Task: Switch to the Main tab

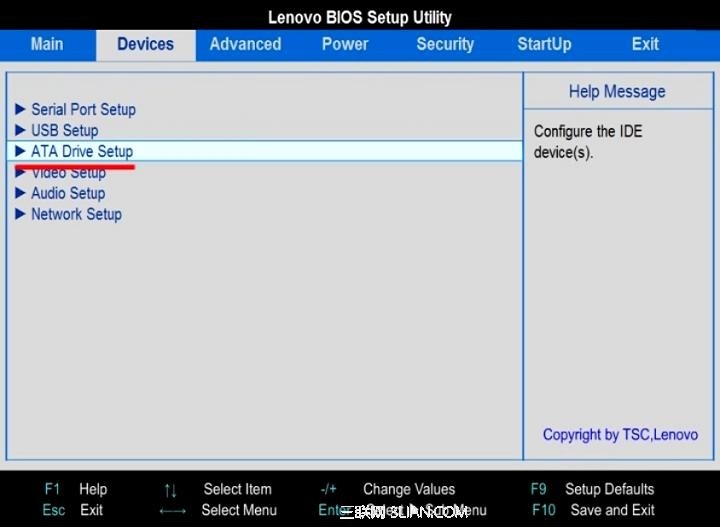Action: 47,45
